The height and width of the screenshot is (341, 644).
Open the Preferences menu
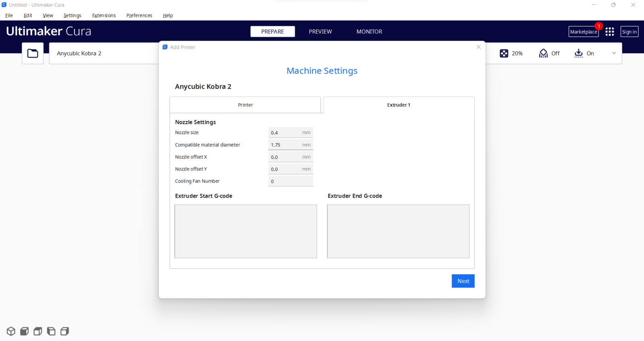[x=139, y=15]
